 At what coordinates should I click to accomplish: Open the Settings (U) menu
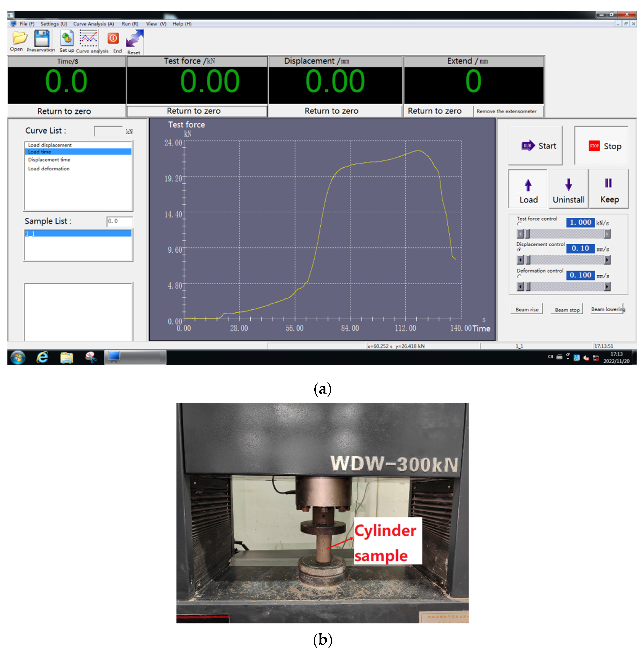click(x=54, y=24)
